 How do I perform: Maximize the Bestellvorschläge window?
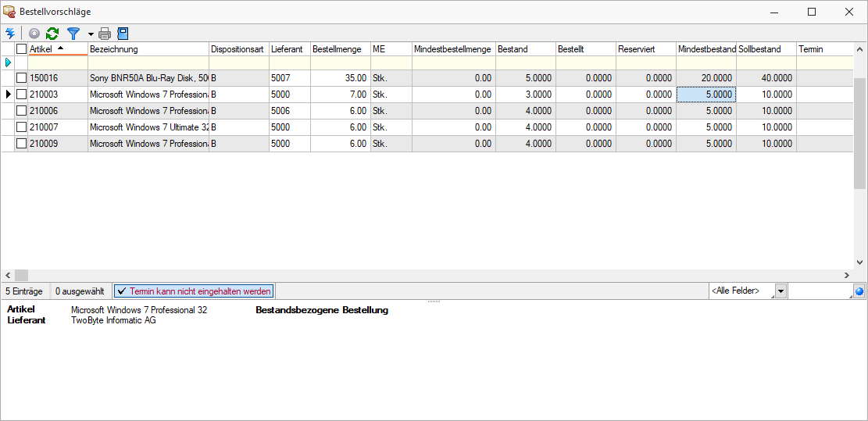[x=812, y=12]
